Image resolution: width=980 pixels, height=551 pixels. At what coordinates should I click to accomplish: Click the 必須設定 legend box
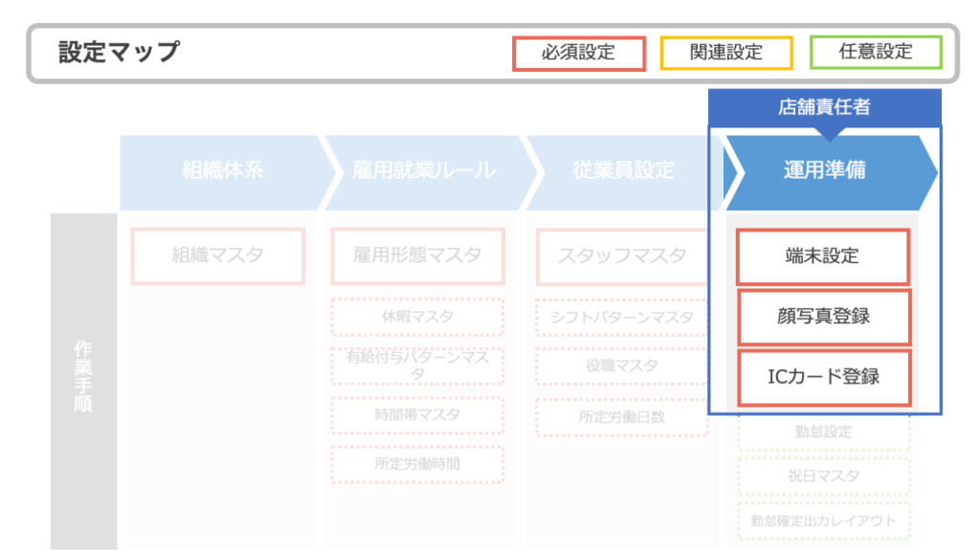pyautogui.click(x=579, y=53)
